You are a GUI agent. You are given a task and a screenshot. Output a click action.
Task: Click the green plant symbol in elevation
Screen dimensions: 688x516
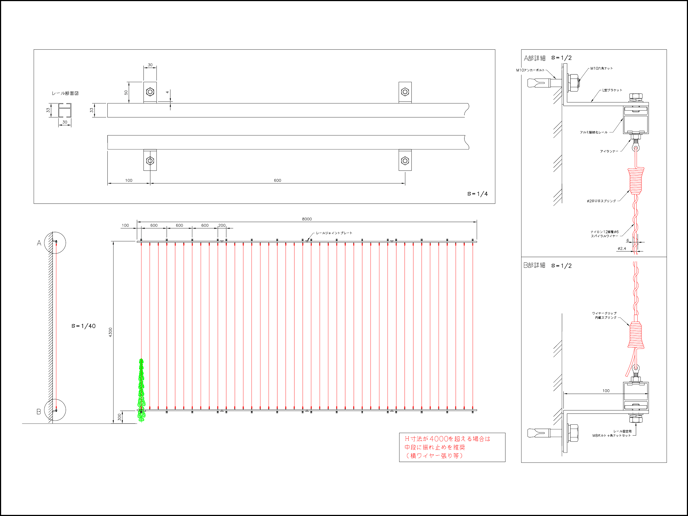(141, 390)
